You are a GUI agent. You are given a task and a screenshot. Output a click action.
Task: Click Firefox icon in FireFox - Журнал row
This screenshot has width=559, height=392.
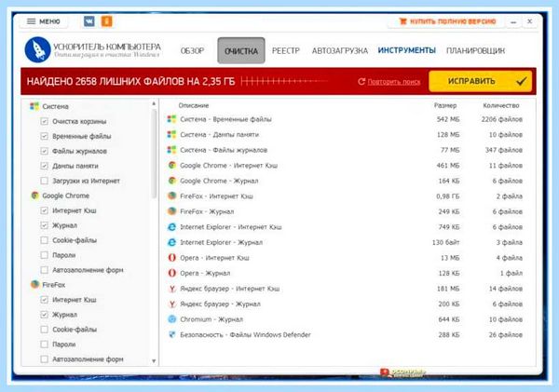(171, 211)
